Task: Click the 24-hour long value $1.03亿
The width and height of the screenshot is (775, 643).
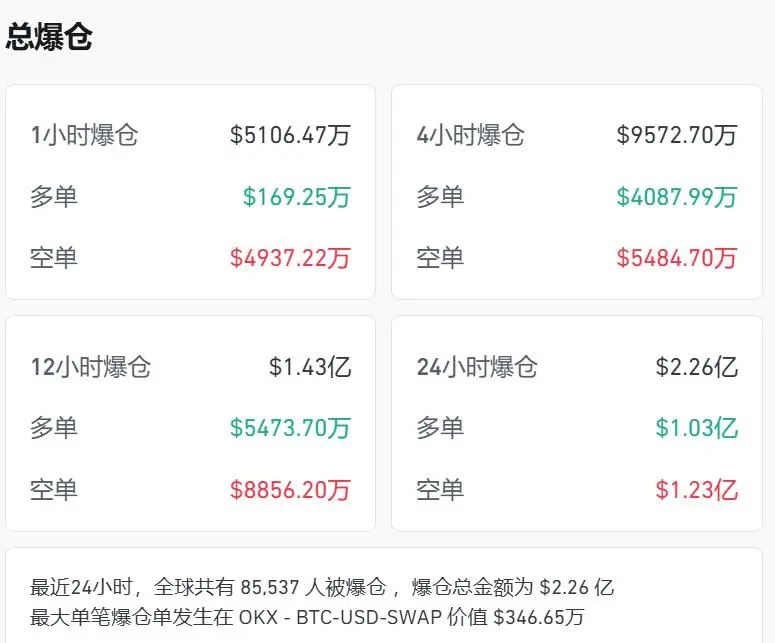Action: [697, 428]
